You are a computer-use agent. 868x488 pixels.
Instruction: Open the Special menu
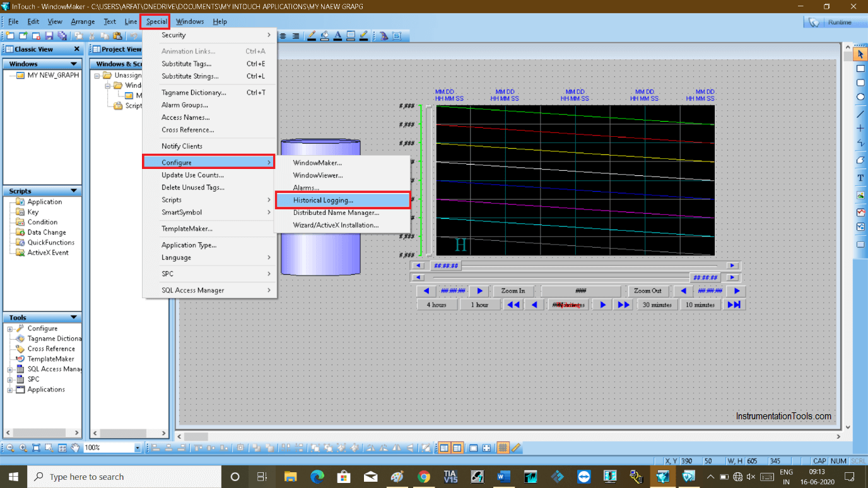point(156,21)
